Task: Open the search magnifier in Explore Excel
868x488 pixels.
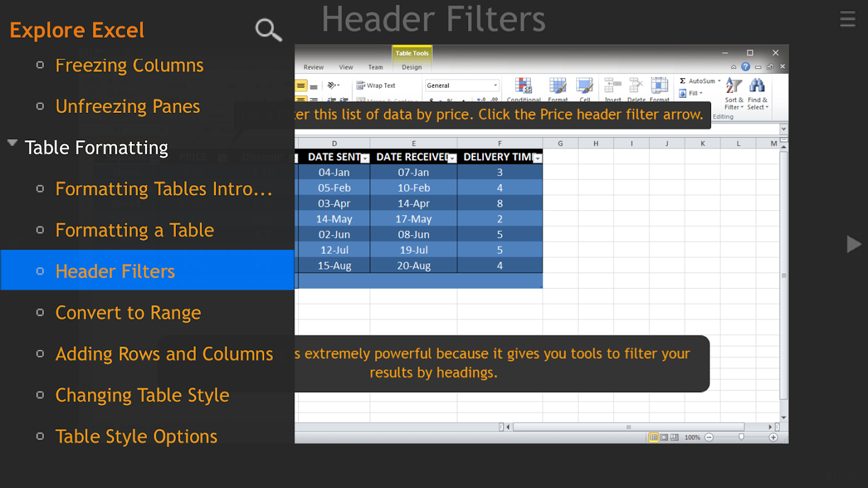Action: point(269,29)
